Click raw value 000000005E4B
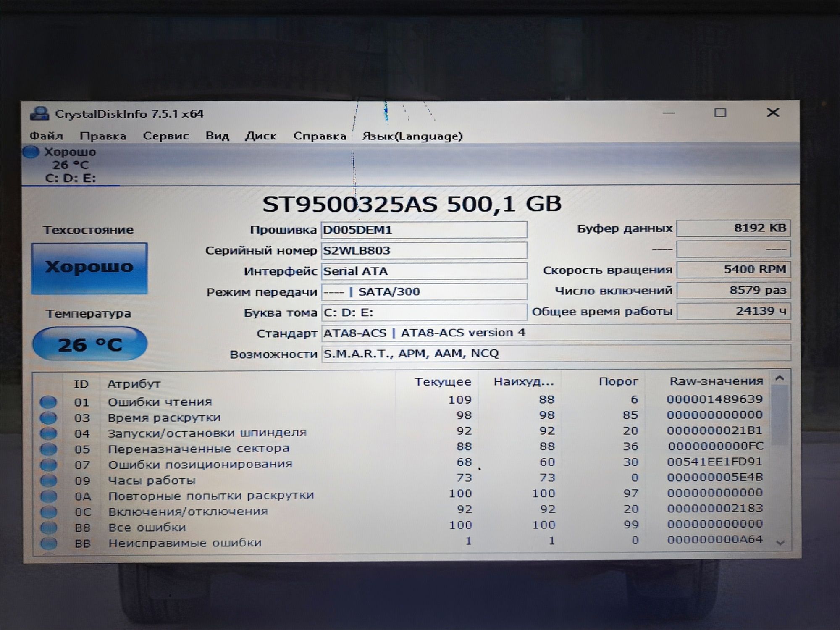The height and width of the screenshot is (630, 840). coord(715,477)
